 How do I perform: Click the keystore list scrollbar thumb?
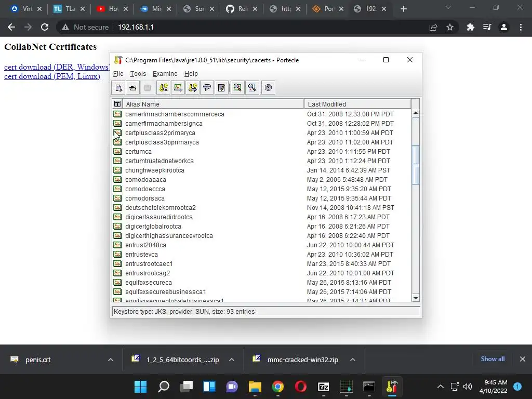pyautogui.click(x=416, y=165)
